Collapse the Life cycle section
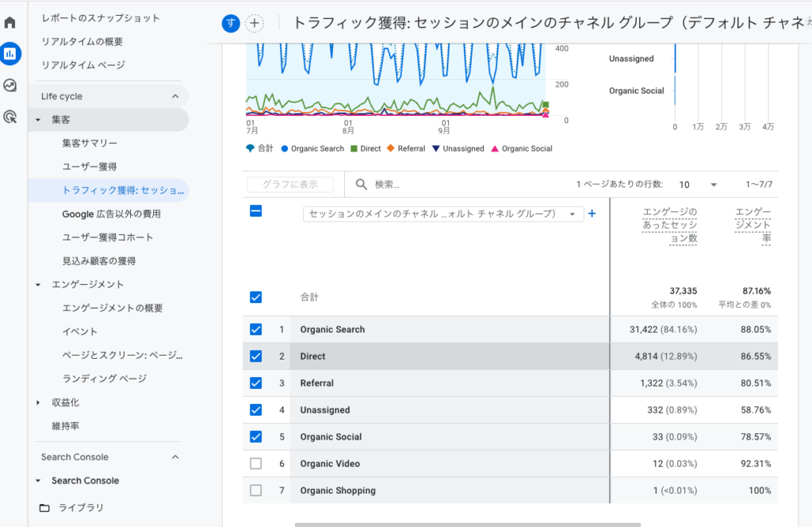Image resolution: width=812 pixels, height=527 pixels. 175,97
